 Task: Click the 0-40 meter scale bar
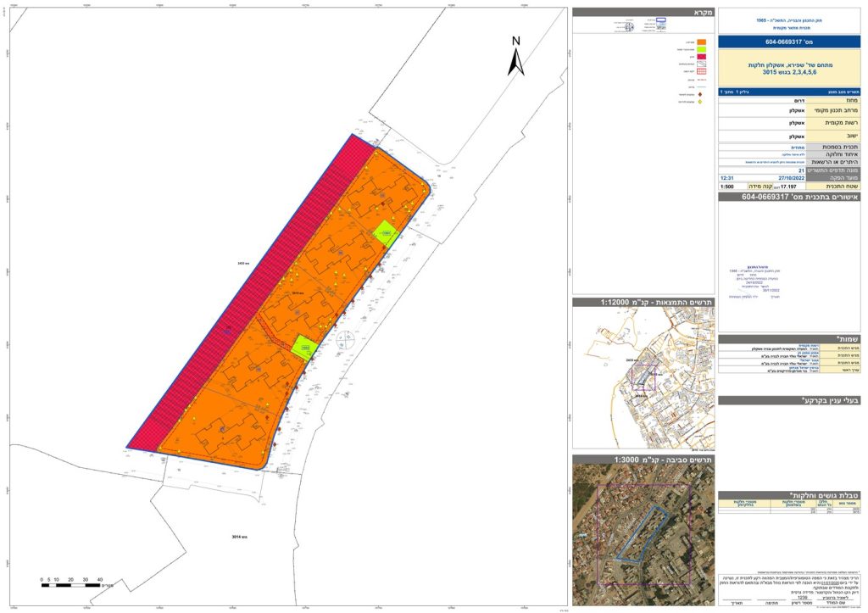(72, 582)
